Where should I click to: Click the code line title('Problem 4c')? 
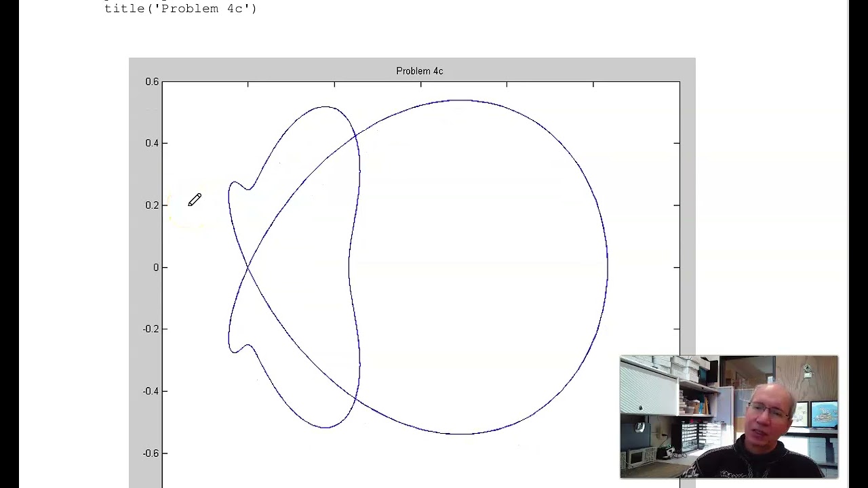(x=180, y=9)
